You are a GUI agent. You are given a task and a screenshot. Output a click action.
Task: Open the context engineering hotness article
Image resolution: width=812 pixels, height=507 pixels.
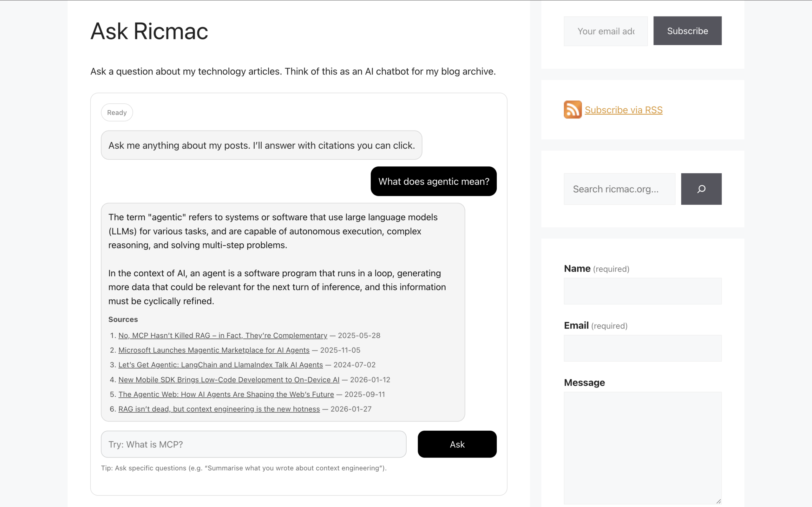(x=219, y=409)
